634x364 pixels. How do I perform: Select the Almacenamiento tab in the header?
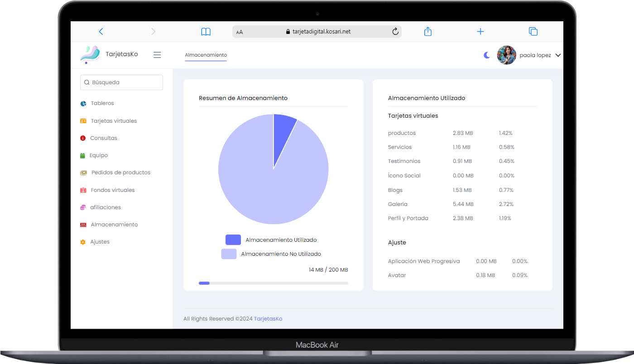(x=206, y=55)
